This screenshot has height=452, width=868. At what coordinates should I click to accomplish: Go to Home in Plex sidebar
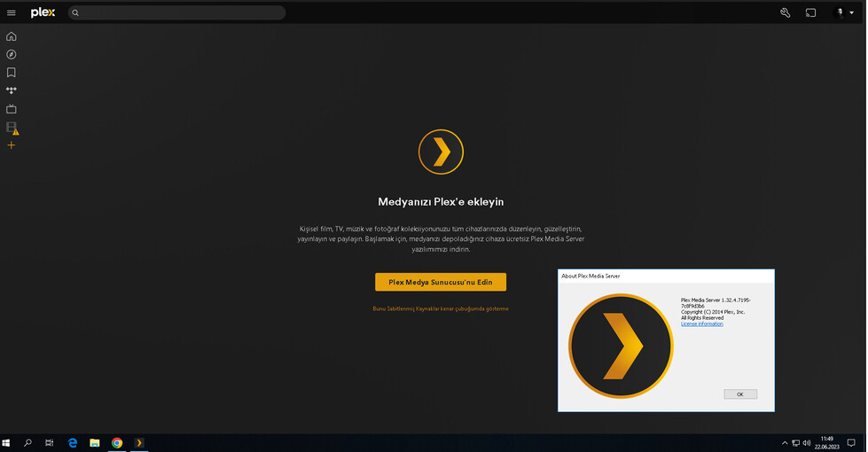[x=11, y=36]
